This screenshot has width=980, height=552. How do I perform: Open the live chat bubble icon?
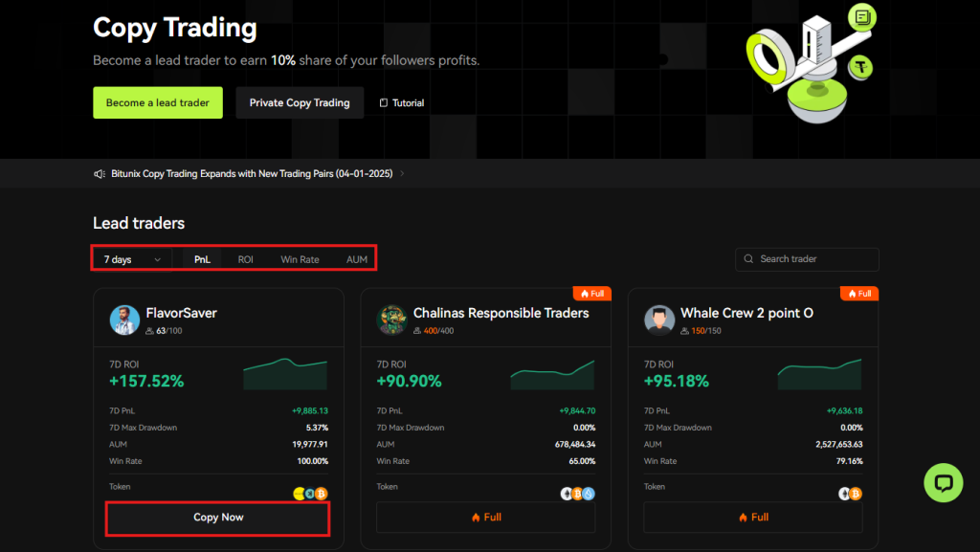coord(943,483)
